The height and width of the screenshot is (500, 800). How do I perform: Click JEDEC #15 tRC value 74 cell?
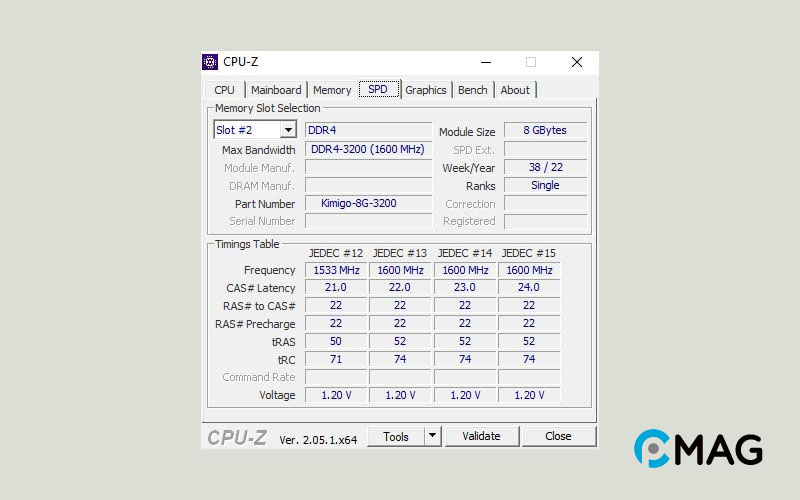[x=529, y=359]
